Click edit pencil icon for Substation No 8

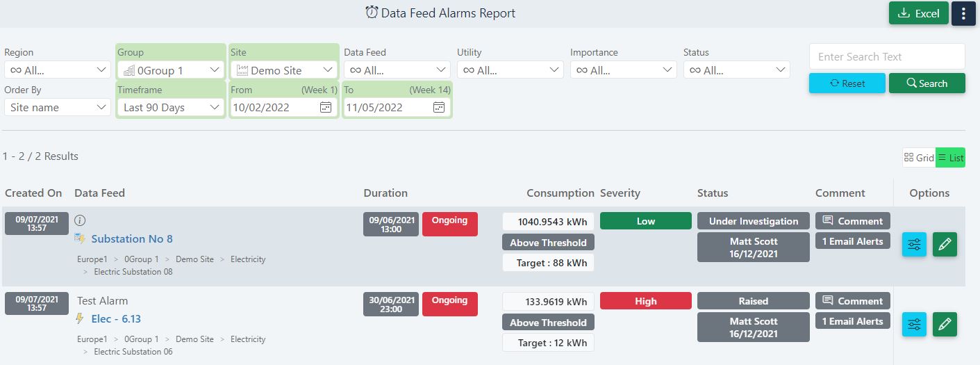(945, 244)
